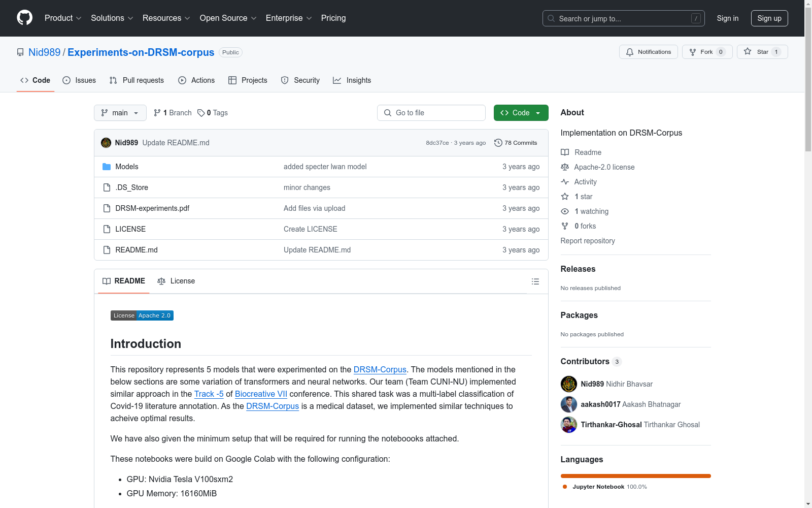Open the Track -5 link
This screenshot has height=508, width=812.
click(x=209, y=394)
